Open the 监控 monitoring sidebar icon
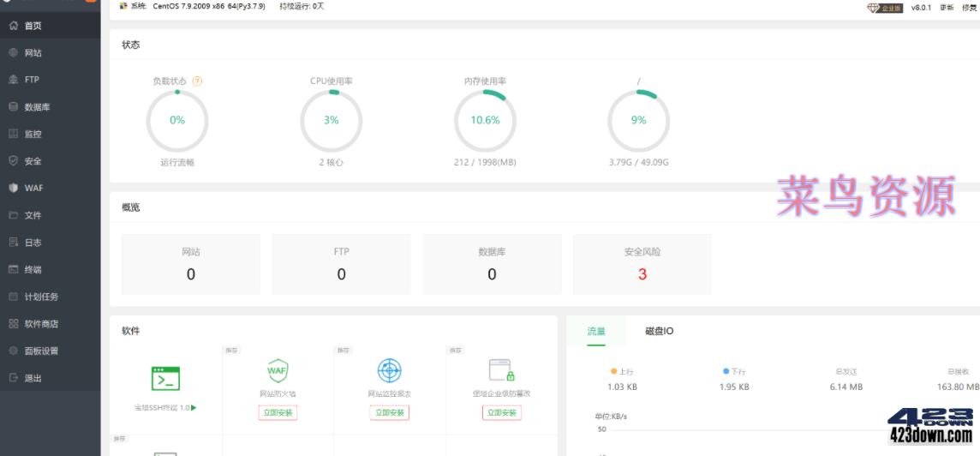 click(x=14, y=134)
